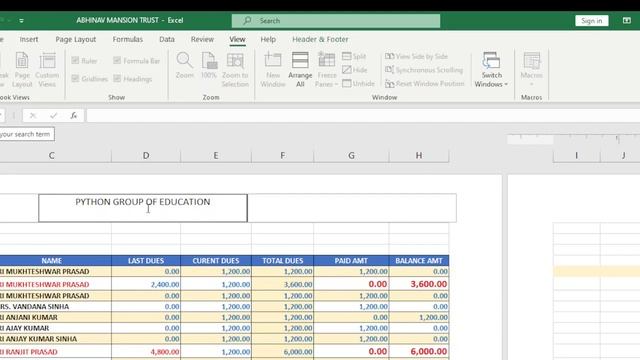Image resolution: width=640 pixels, height=360 pixels.
Task: Click the ANJANI KUMAR name cell
Action: coord(56,317)
